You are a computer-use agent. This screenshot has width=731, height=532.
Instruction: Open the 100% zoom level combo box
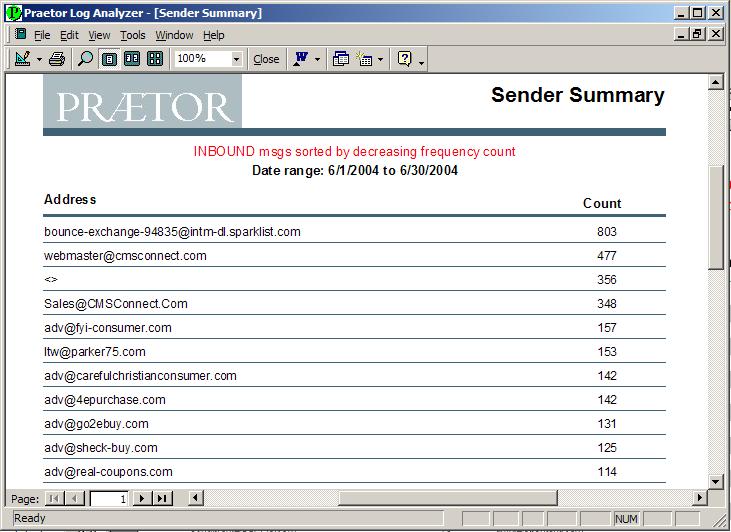tap(208, 59)
